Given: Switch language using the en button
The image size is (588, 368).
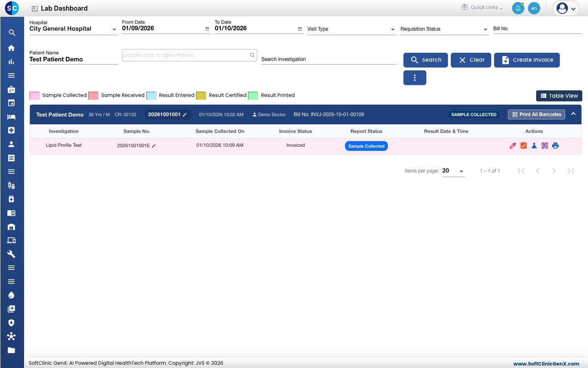Looking at the screenshot, I should (x=534, y=8).
